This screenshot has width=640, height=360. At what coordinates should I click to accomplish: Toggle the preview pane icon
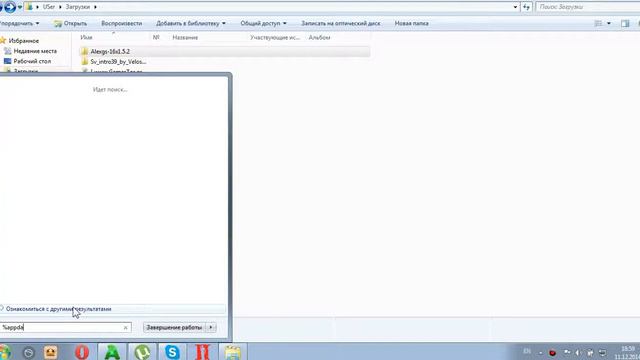pos(625,23)
